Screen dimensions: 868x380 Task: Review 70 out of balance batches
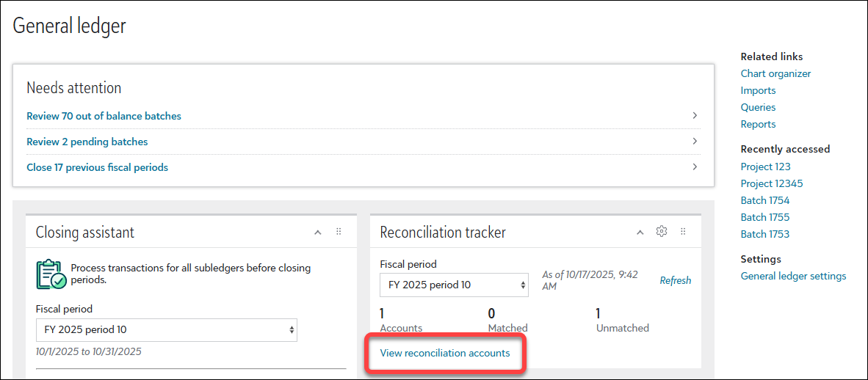tap(104, 116)
